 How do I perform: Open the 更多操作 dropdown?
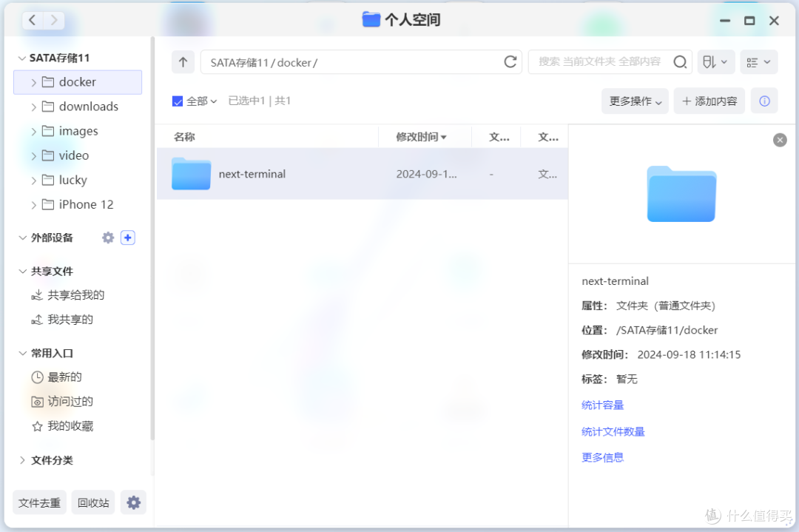pyautogui.click(x=635, y=101)
